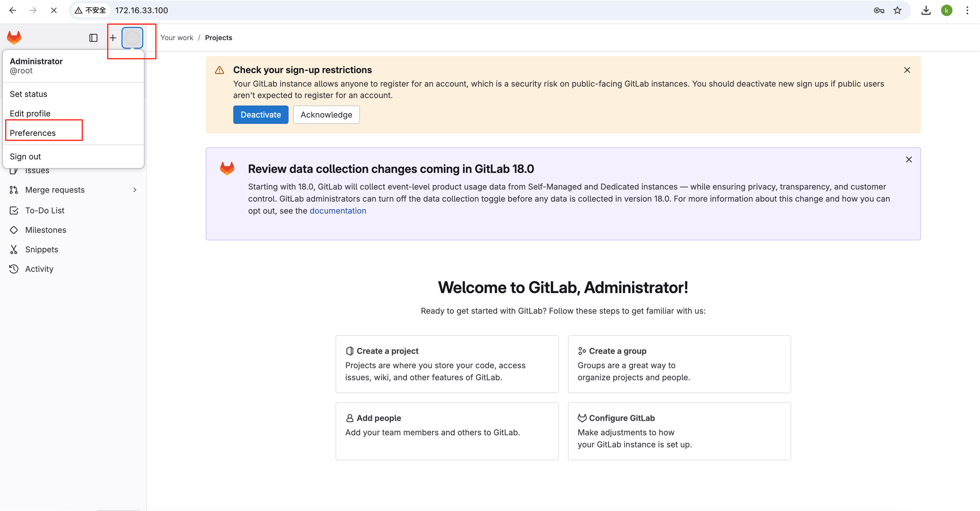The image size is (980, 511).
Task: Expand the Merge requests chevron
Action: coord(135,190)
